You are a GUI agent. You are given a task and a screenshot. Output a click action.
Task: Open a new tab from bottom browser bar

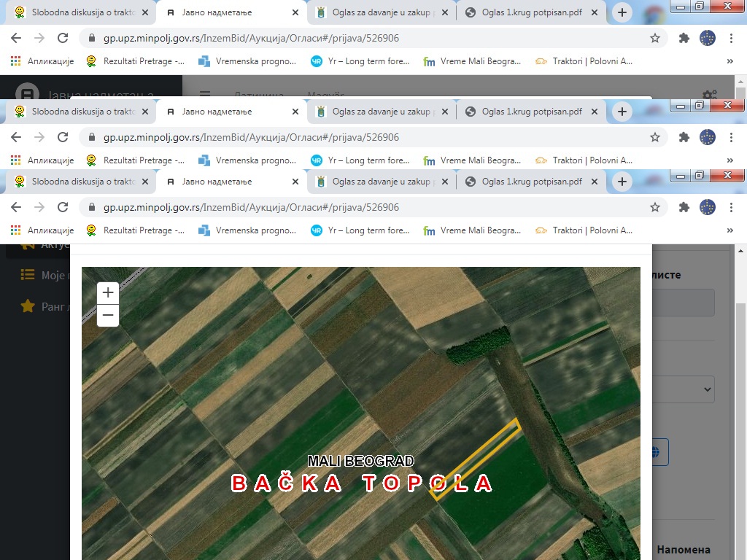[x=622, y=182]
